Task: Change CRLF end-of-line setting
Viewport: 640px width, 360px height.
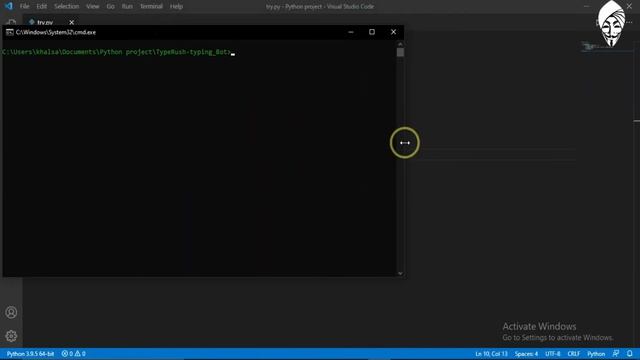Action: (x=573, y=354)
